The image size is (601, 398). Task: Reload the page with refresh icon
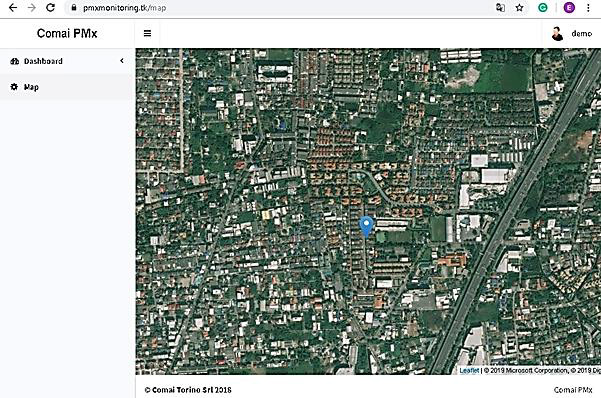pos(50,8)
